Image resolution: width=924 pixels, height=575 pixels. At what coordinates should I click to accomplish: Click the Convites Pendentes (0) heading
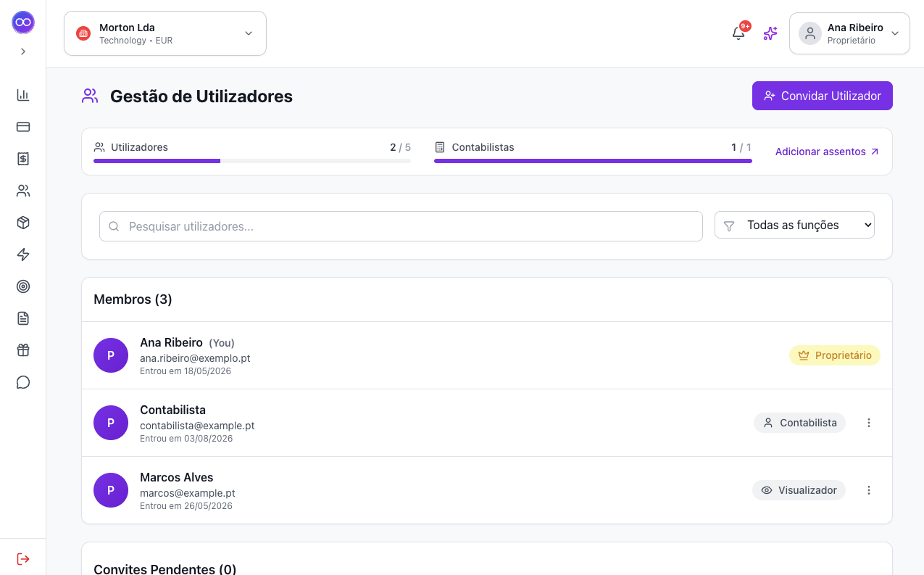pyautogui.click(x=165, y=569)
